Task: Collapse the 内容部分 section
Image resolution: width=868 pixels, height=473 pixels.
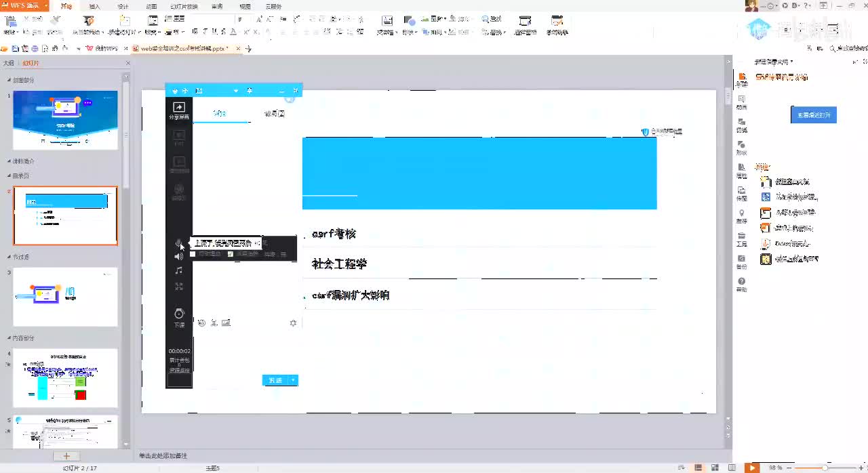Action: [9, 337]
